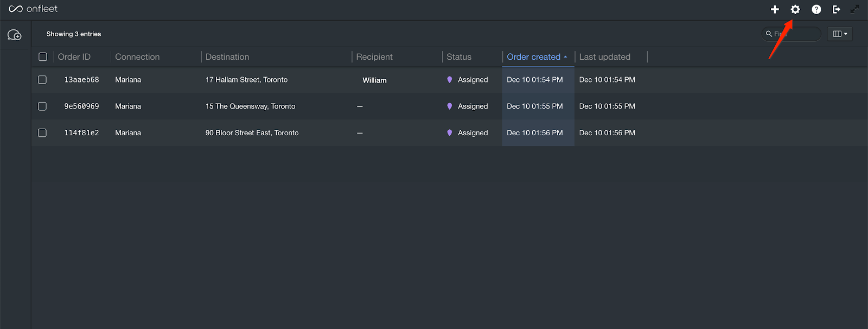Check the box for order 13aaeb68
868x329 pixels.
42,80
